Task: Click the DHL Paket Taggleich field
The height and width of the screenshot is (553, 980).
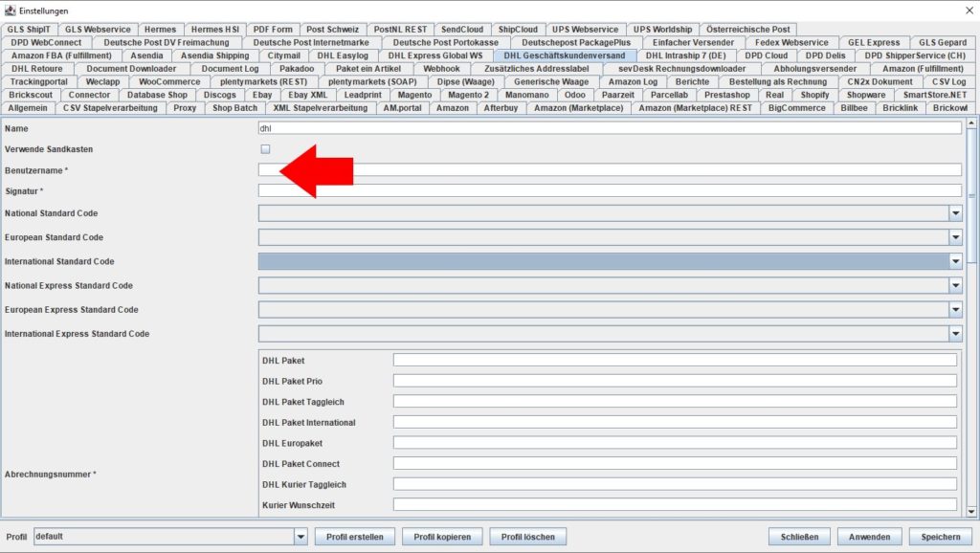Action: coord(675,401)
